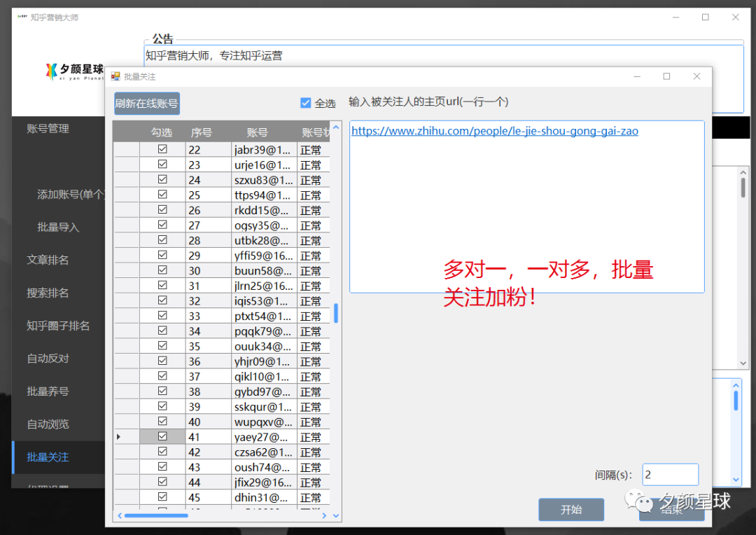The height and width of the screenshot is (535, 756).
Task: Select account buun58@... cell
Action: click(x=264, y=270)
